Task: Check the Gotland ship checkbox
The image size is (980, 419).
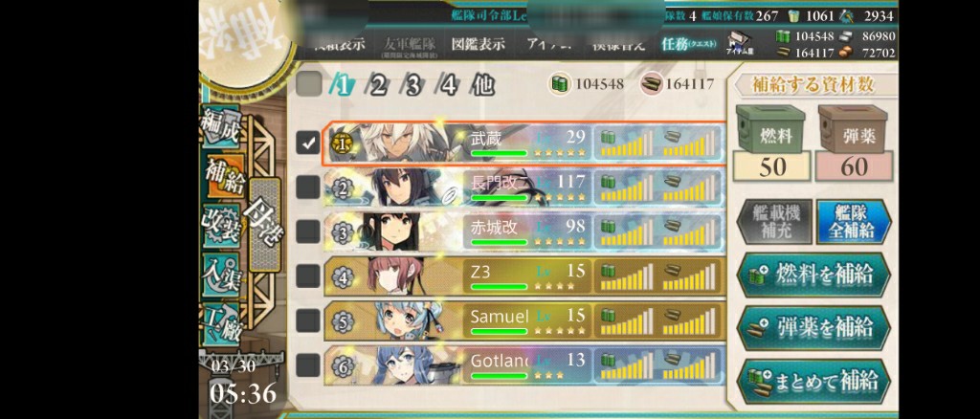Action: (x=307, y=364)
